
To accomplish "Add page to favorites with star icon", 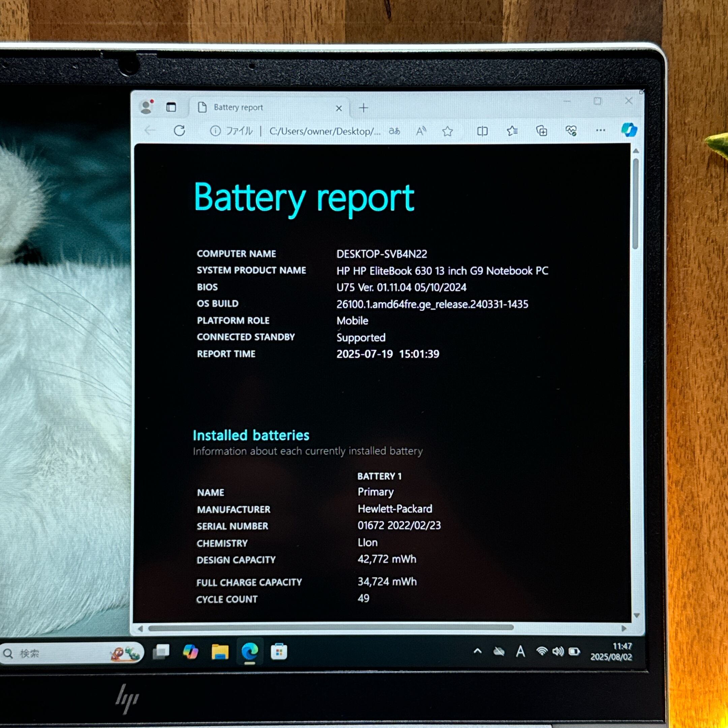I will pos(447,131).
